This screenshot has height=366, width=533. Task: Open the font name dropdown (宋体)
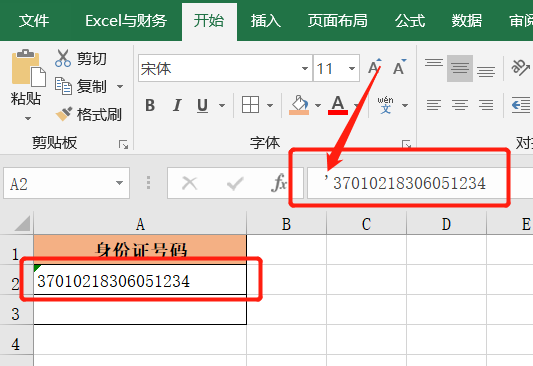[x=305, y=69]
